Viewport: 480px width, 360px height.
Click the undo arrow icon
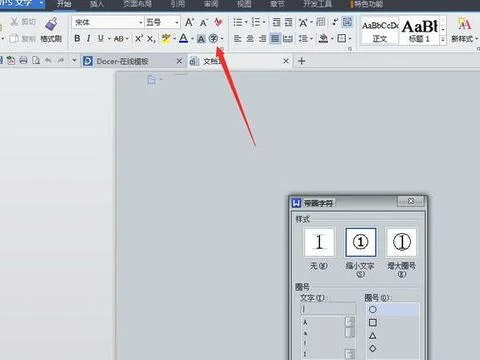(x=48, y=61)
